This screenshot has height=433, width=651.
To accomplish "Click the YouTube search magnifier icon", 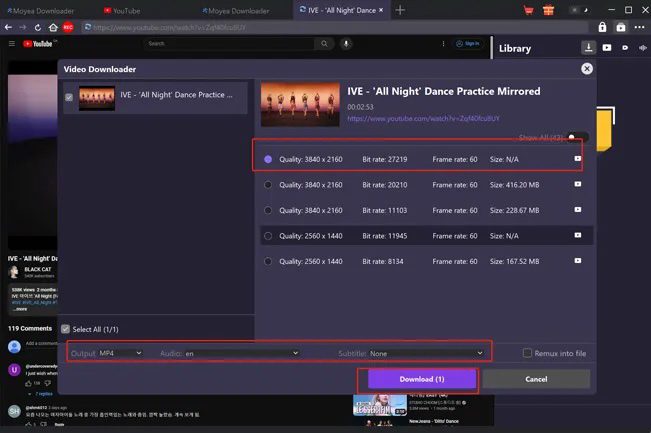I will click(x=324, y=44).
